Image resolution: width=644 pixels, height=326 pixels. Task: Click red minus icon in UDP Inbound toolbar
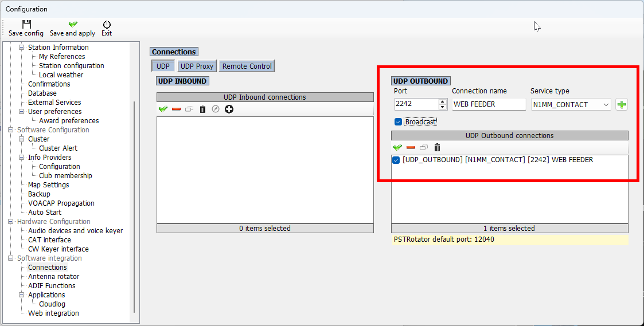[176, 109]
